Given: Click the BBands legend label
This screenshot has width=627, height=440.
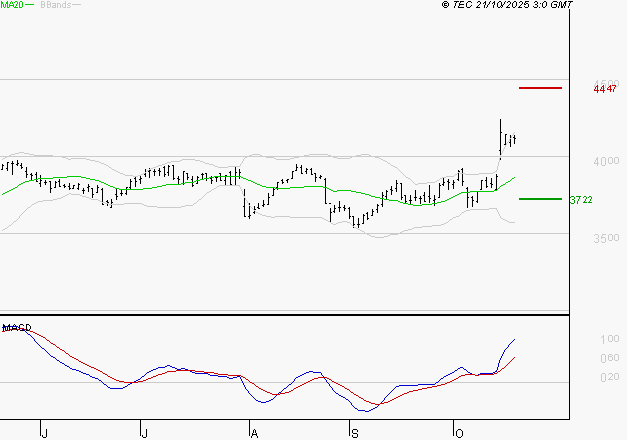Looking at the screenshot, I should point(53,5).
